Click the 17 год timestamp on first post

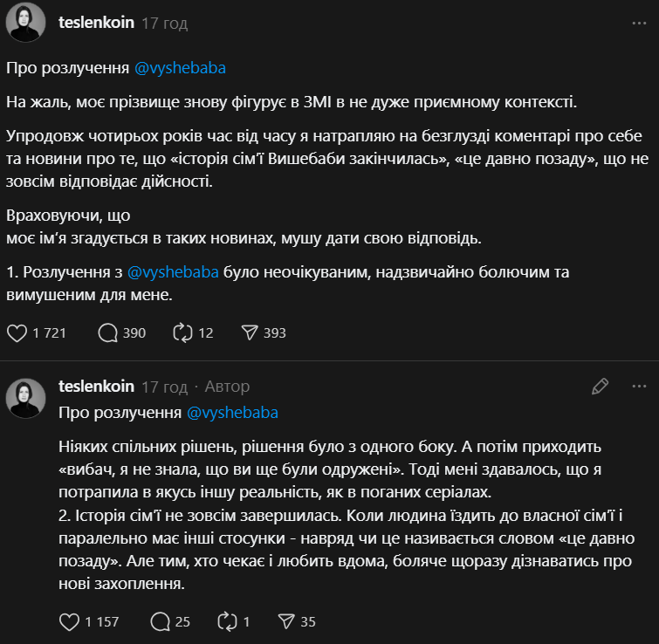click(x=164, y=24)
